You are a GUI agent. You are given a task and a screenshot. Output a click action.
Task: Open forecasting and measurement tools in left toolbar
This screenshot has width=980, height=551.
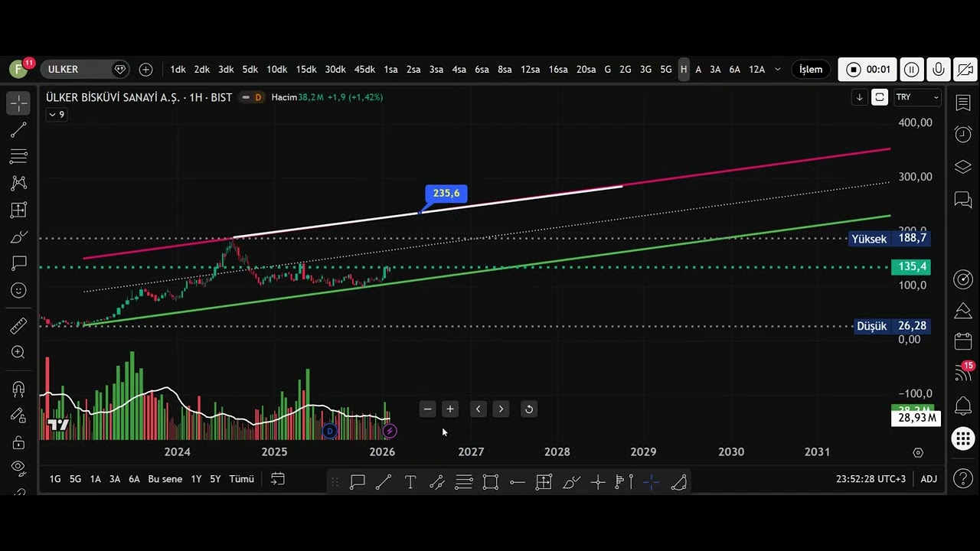pos(18,210)
